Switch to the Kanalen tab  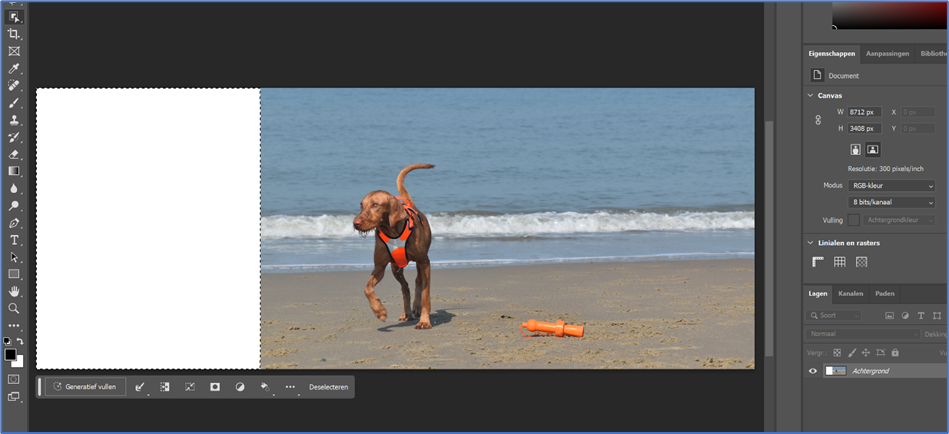850,294
